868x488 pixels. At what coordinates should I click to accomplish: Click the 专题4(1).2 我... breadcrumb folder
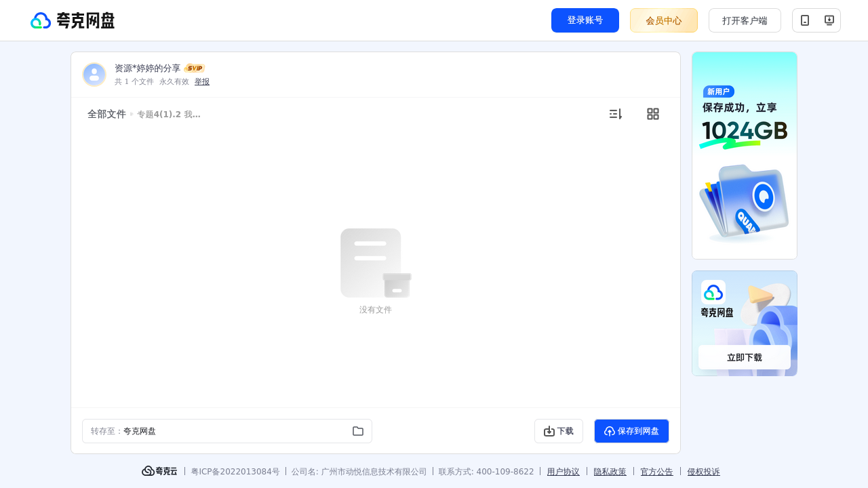point(169,115)
